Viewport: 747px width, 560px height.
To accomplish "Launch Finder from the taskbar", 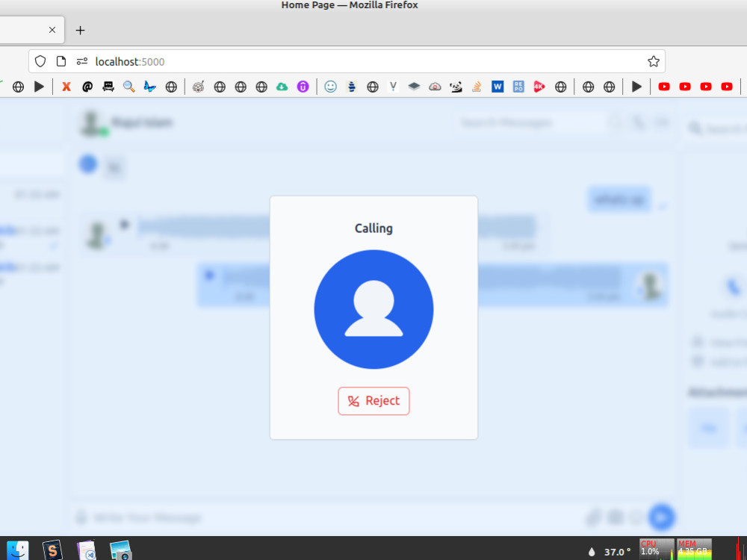I will (18, 550).
